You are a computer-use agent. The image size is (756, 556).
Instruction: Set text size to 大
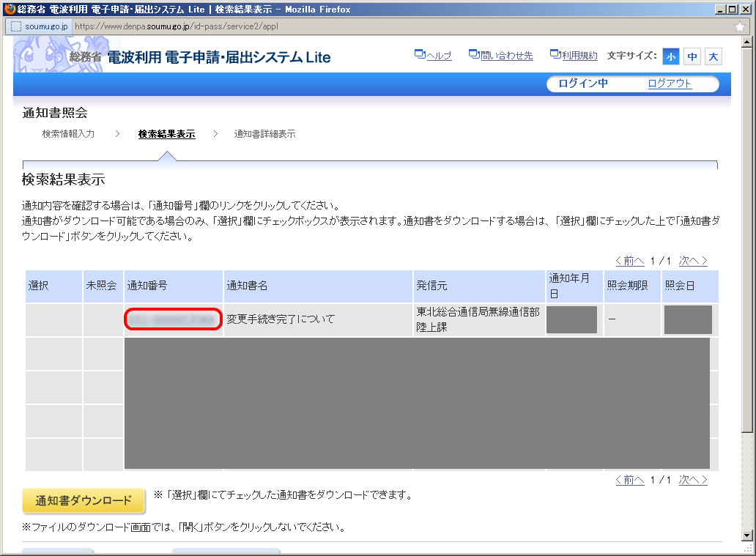pyautogui.click(x=713, y=57)
